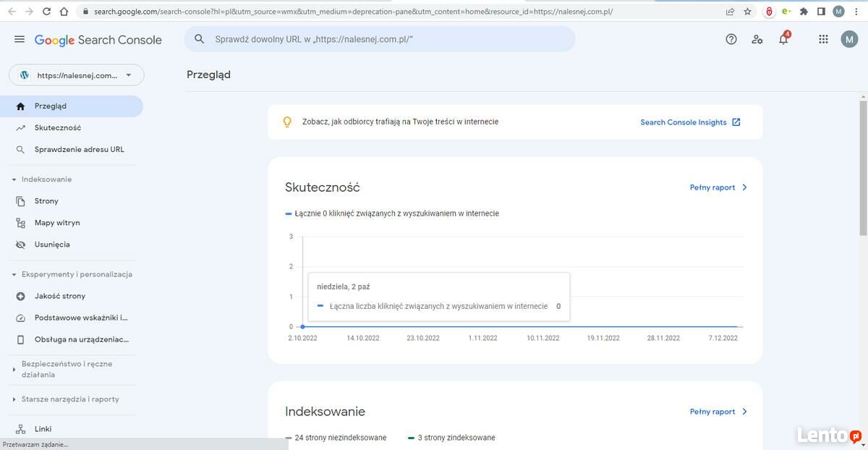Open Mapy witryn in the sidebar

57,223
